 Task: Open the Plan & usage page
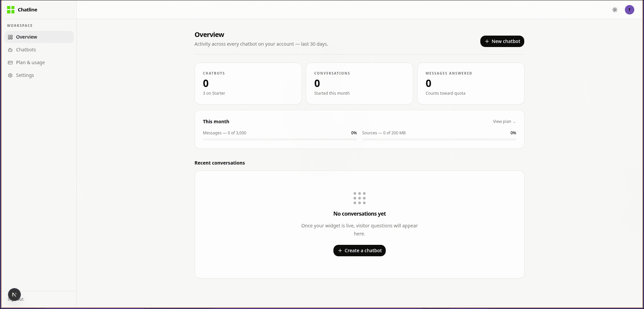pyautogui.click(x=39, y=62)
